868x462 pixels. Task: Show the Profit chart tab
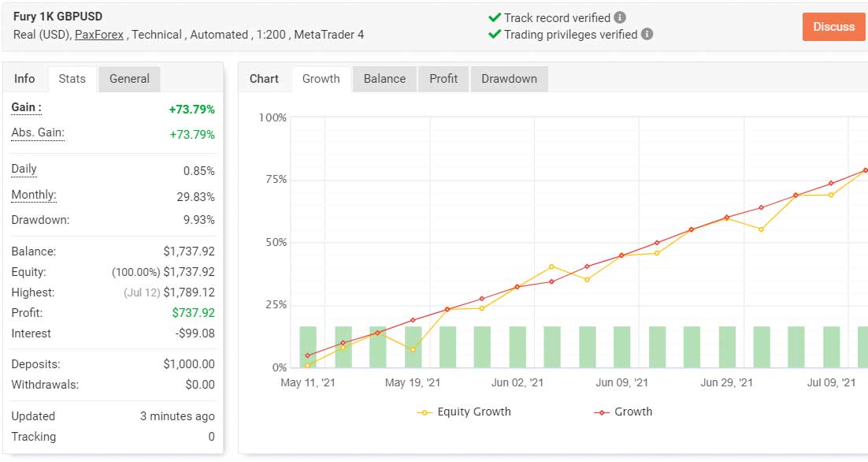443,79
